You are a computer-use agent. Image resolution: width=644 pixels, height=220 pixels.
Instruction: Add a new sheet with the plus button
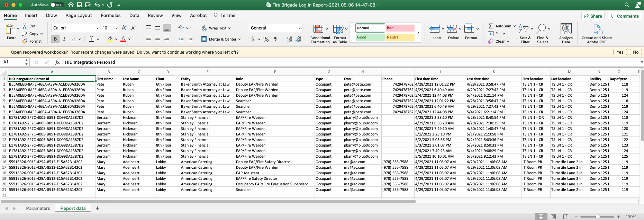pos(98,208)
